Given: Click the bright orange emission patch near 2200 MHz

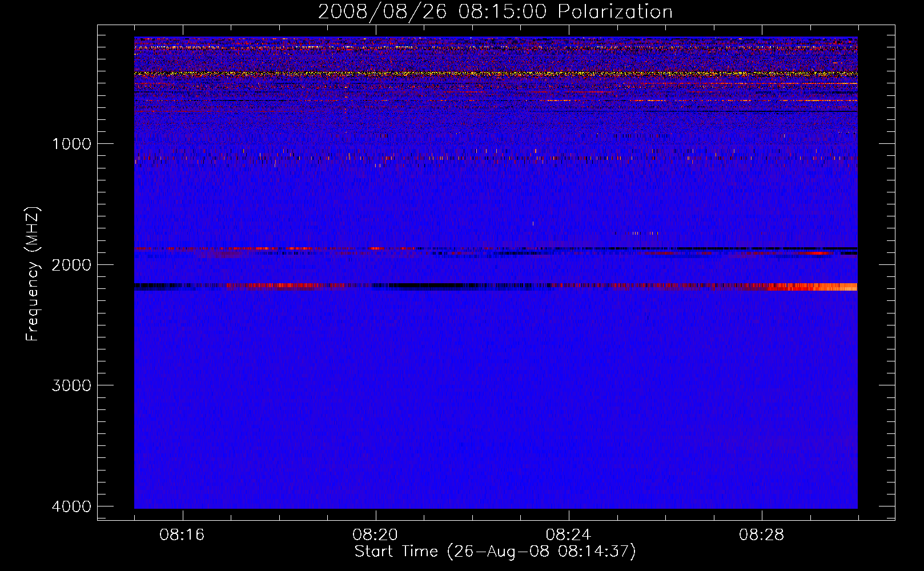Looking at the screenshot, I should (812, 287).
